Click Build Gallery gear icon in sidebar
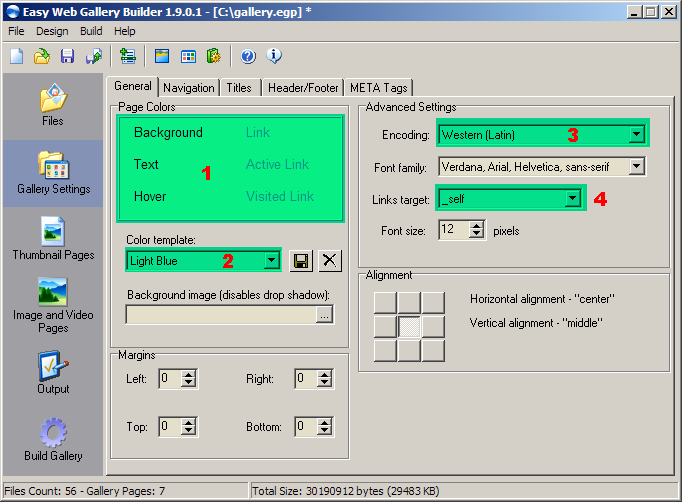This screenshot has width=682, height=502. pyautogui.click(x=53, y=432)
